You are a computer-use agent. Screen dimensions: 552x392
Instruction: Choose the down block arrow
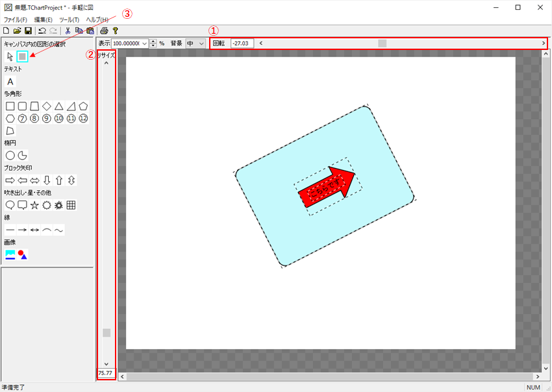point(47,180)
